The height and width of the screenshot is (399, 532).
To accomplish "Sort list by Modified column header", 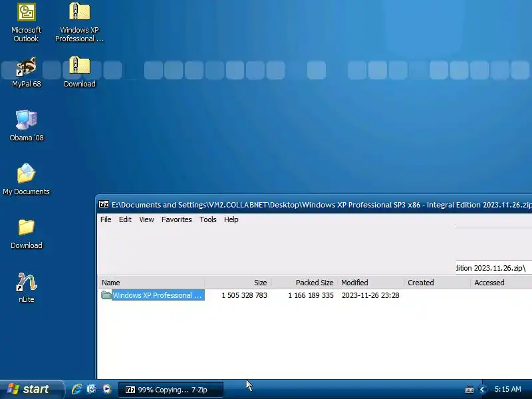I will (370, 283).
